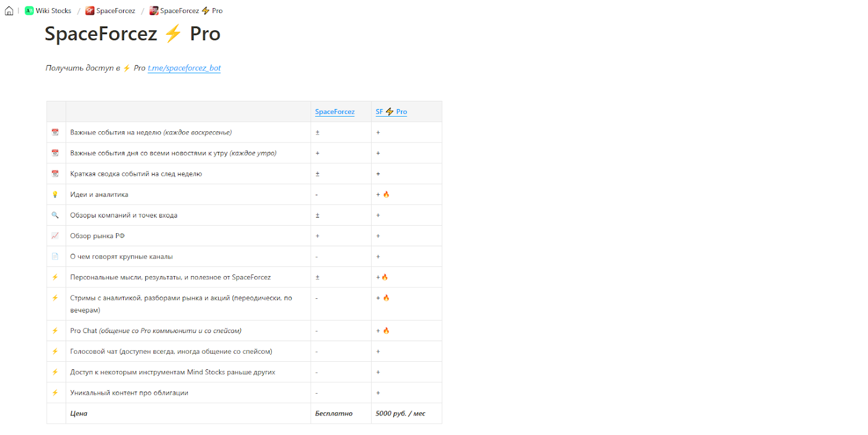Click lightning icon beside Персональные мысли row

point(55,277)
